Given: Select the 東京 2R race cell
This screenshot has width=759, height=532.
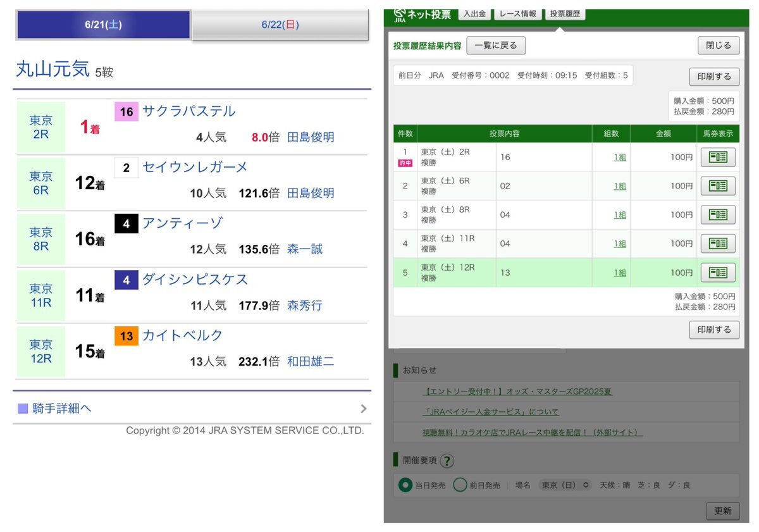Looking at the screenshot, I should 41,127.
